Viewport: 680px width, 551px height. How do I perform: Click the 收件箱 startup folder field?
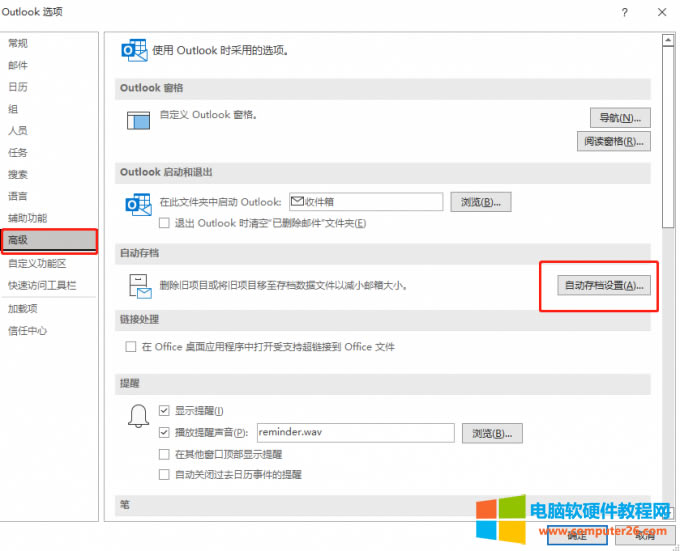(366, 202)
